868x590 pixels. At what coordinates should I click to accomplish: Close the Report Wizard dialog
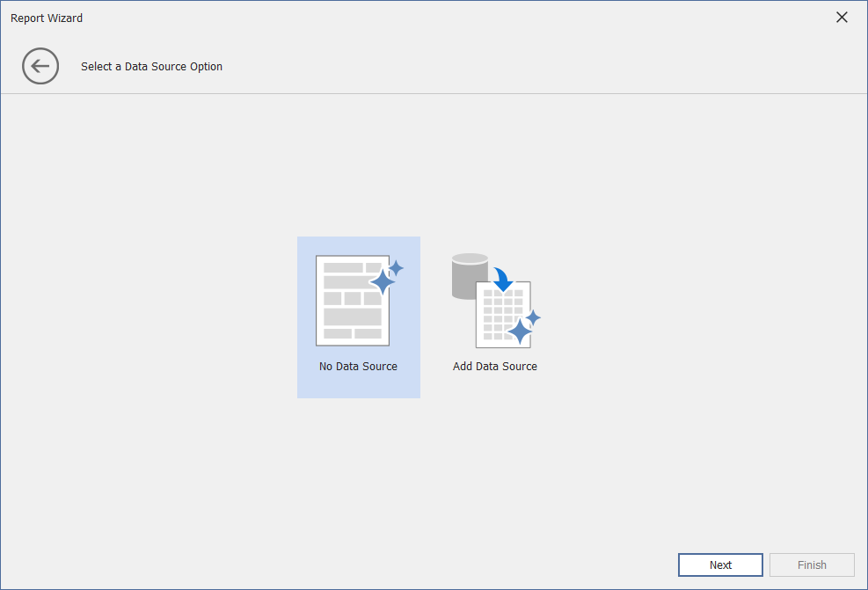click(x=842, y=18)
